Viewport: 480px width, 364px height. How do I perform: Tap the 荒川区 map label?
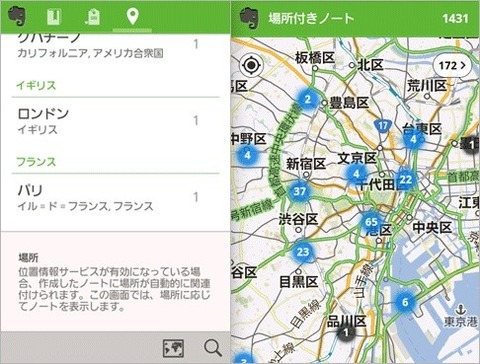click(x=427, y=86)
